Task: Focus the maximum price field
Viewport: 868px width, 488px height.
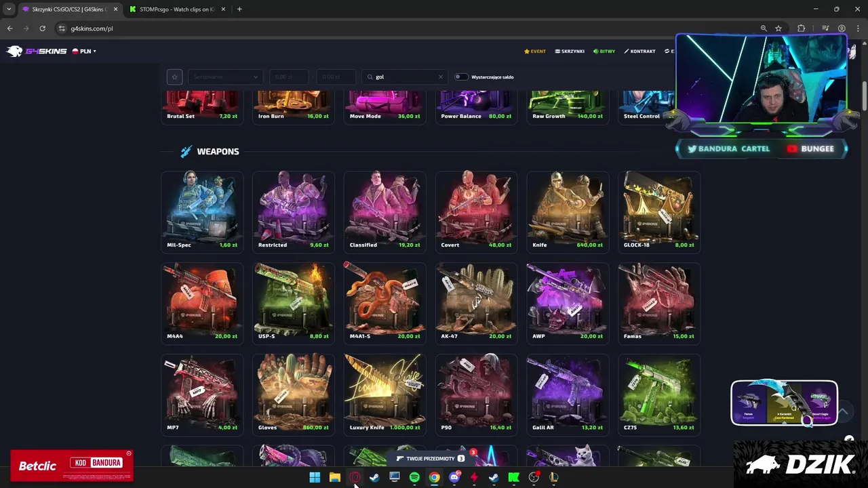Action: coord(336,77)
